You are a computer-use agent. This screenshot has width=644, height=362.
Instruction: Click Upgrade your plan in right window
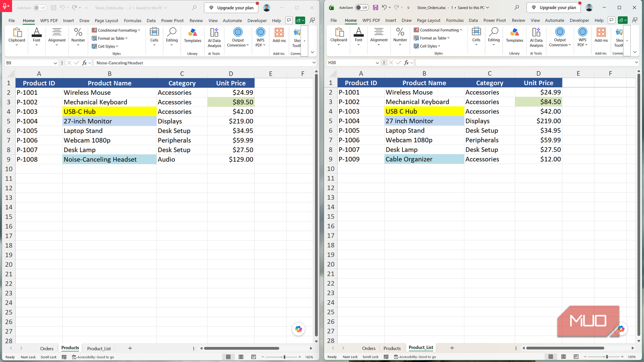553,7
